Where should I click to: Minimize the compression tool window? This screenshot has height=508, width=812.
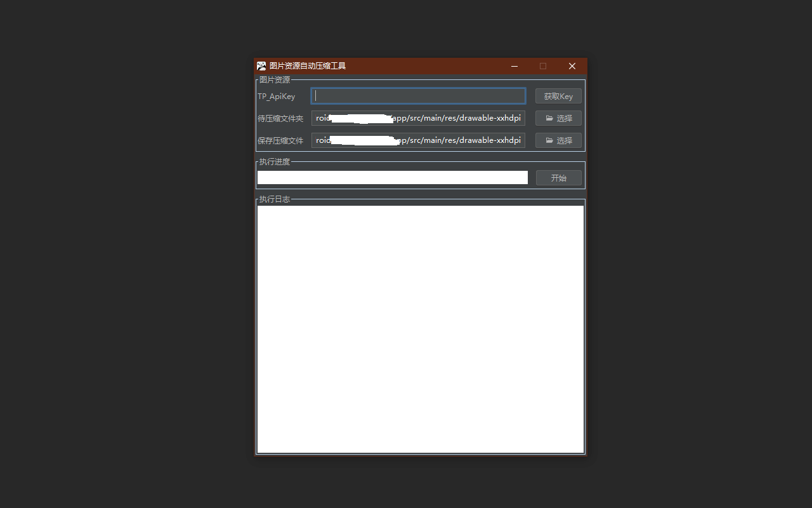click(514, 66)
